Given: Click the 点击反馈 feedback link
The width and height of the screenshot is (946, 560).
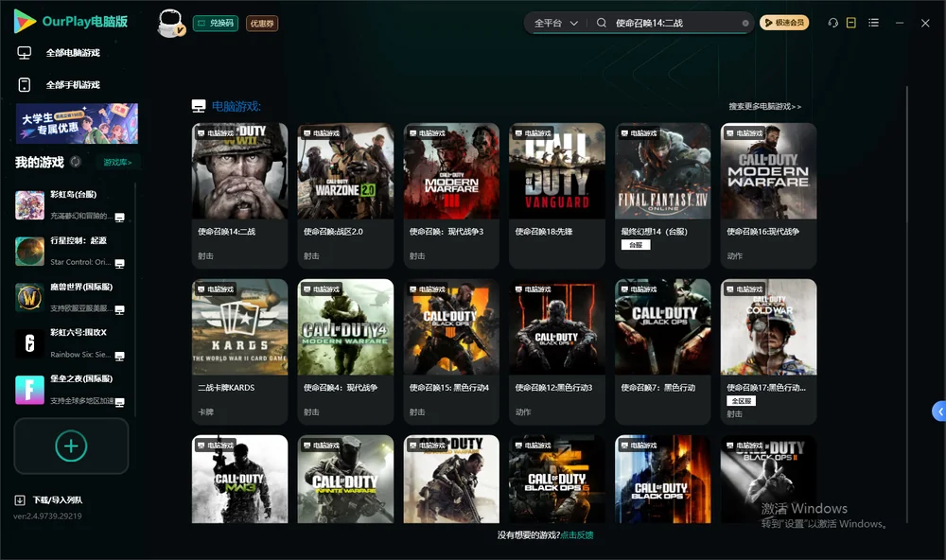Looking at the screenshot, I should pos(576,535).
